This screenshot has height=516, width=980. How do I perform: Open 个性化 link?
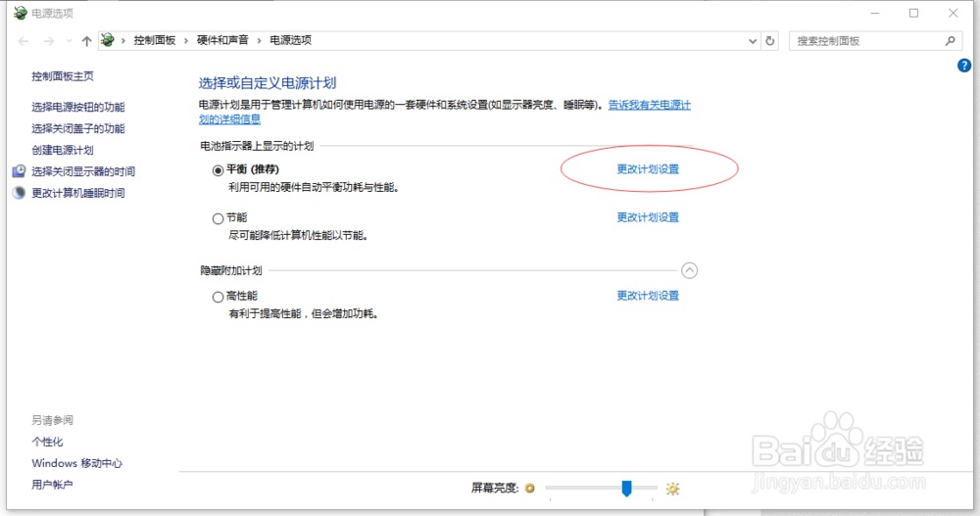47,442
